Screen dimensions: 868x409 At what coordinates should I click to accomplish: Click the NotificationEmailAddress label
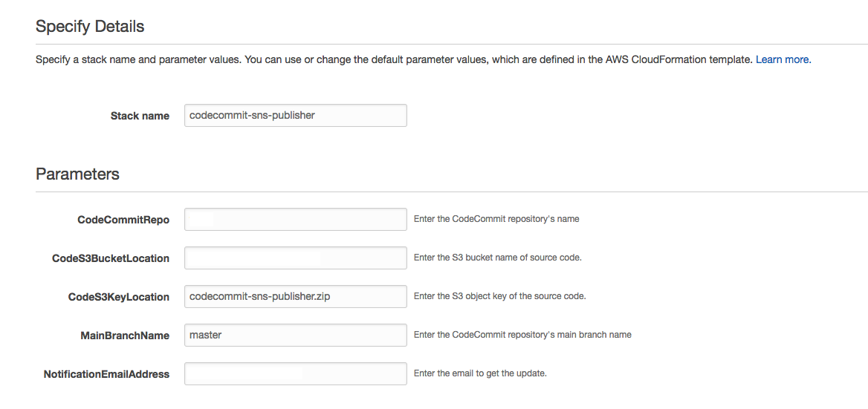tap(106, 374)
